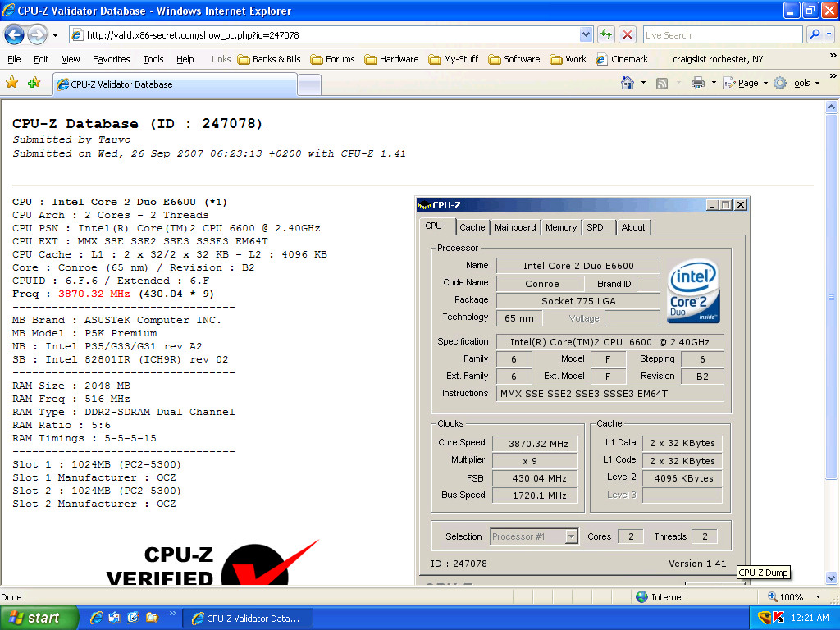The image size is (840, 630).
Task: Click the Intel Core 2 Duo logo
Action: tap(693, 291)
